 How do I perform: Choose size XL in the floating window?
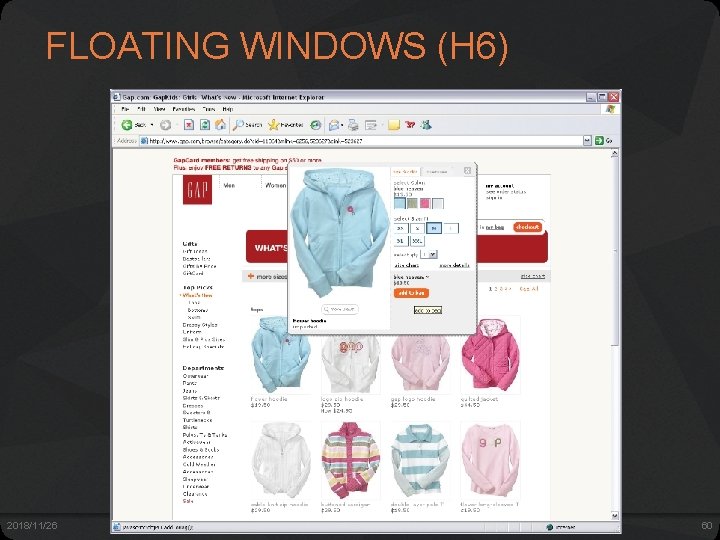[400, 241]
